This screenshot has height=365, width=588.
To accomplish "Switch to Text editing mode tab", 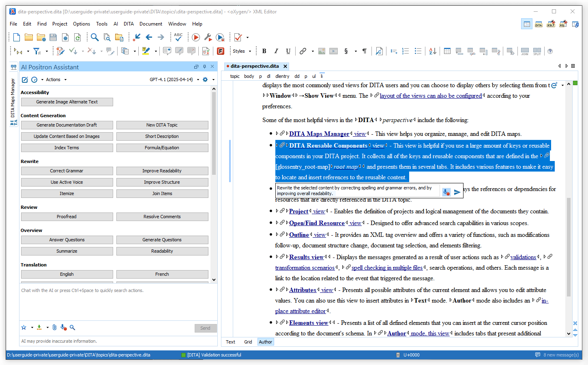I will [x=230, y=342].
